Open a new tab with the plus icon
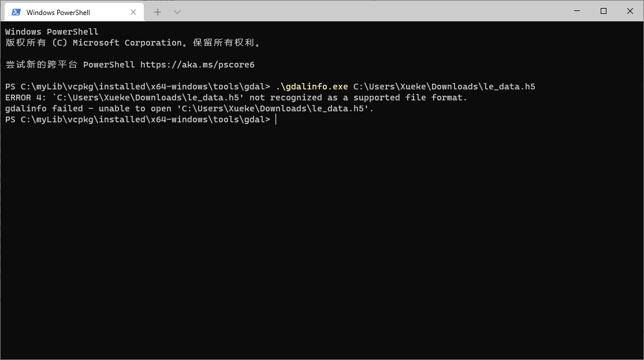Screen dimensions: 644x360 pos(157,12)
